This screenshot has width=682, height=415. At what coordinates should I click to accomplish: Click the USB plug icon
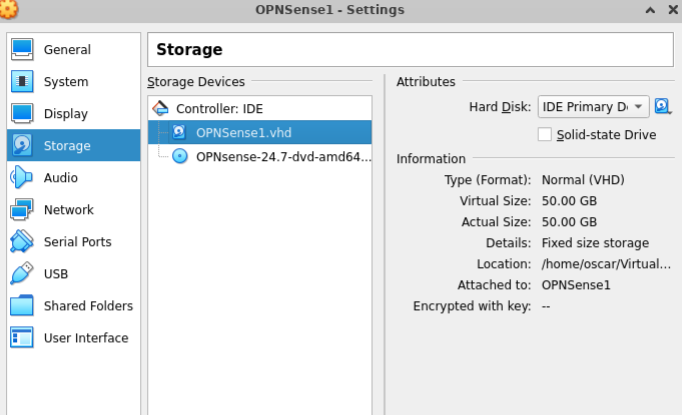(22, 274)
